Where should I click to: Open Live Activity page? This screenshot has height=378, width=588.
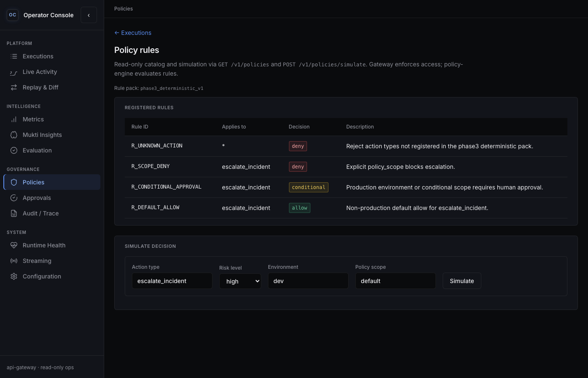pos(52,72)
